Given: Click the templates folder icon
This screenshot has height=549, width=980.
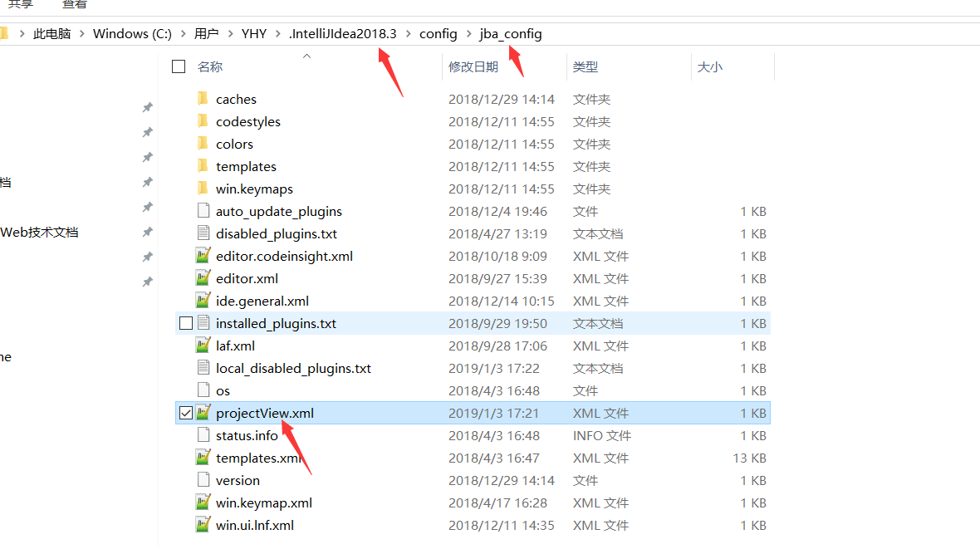Looking at the screenshot, I should pos(203,165).
